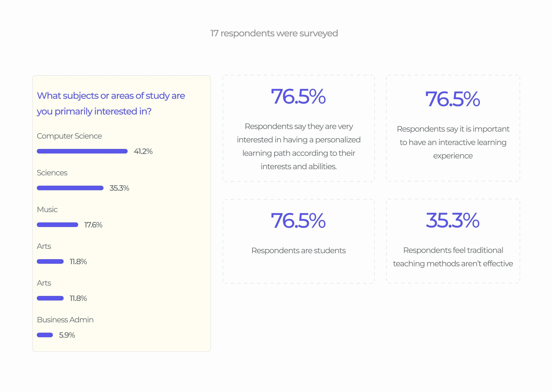Click the Computer Science progress bar

click(x=82, y=151)
